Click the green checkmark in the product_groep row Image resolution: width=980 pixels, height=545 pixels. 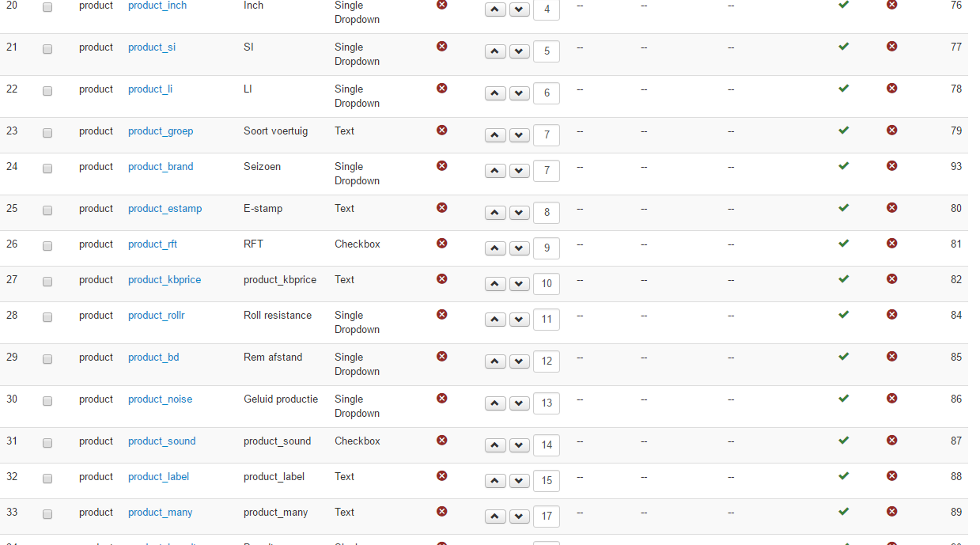844,131
